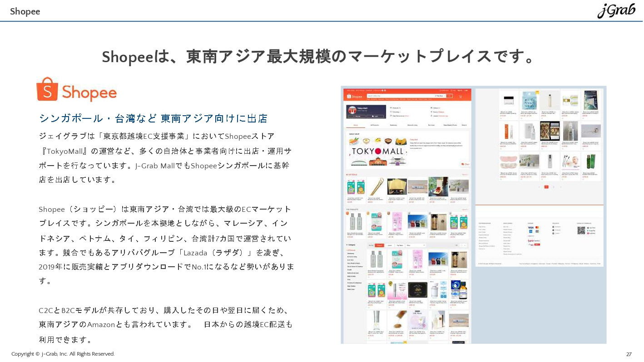The image size is (644, 362).
Task: Select the Latest sort option
Action: [390, 245]
